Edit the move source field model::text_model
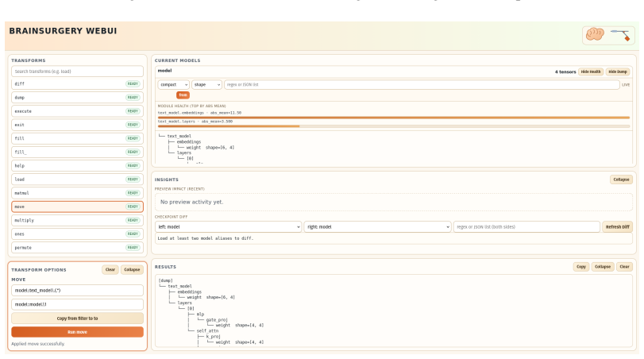Viewport: 644px width, 359px height. point(77,290)
